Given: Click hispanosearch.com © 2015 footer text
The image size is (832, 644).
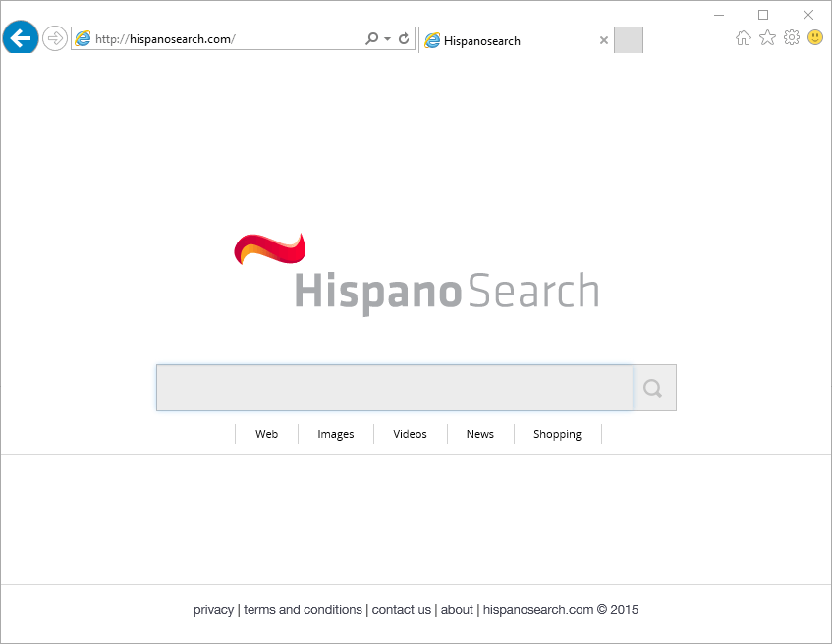Looking at the screenshot, I should pos(561,610).
